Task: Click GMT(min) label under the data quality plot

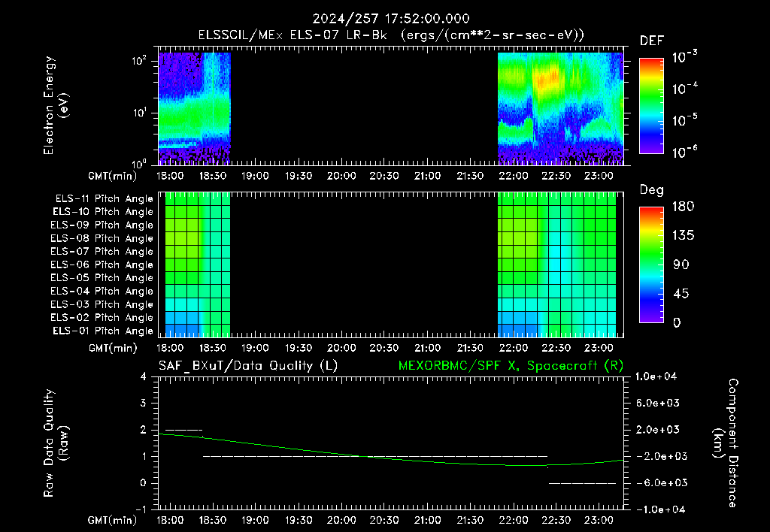Action: (113, 520)
